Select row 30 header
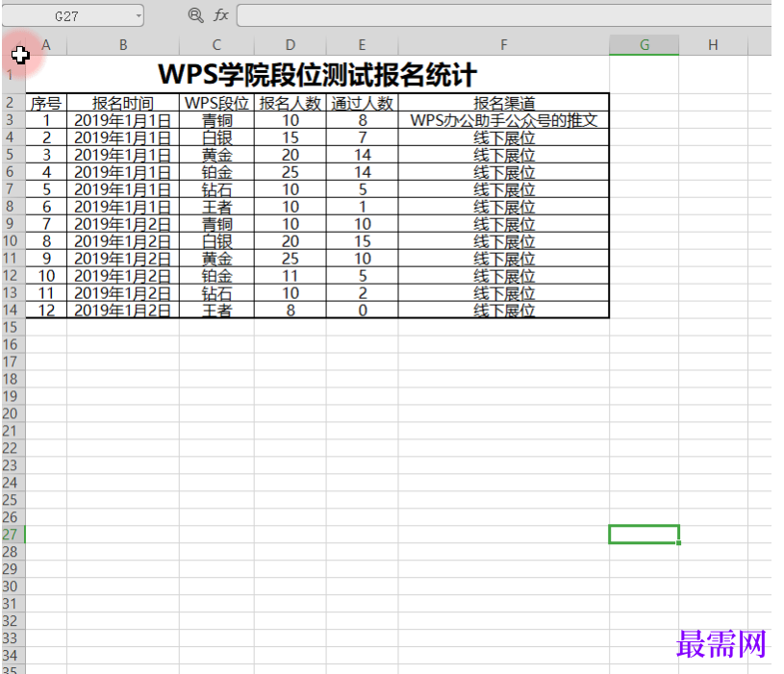 (x=13, y=587)
